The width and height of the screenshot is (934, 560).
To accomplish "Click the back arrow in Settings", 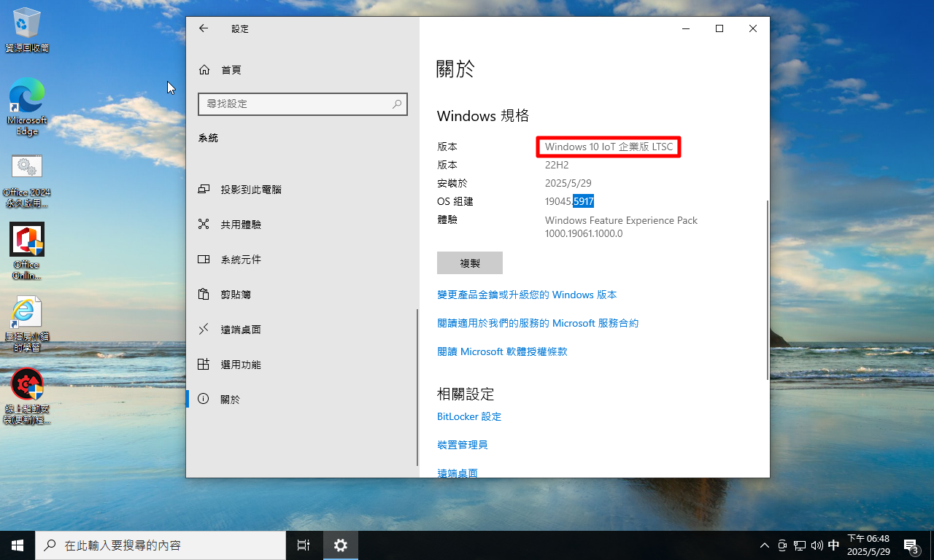I will [204, 28].
